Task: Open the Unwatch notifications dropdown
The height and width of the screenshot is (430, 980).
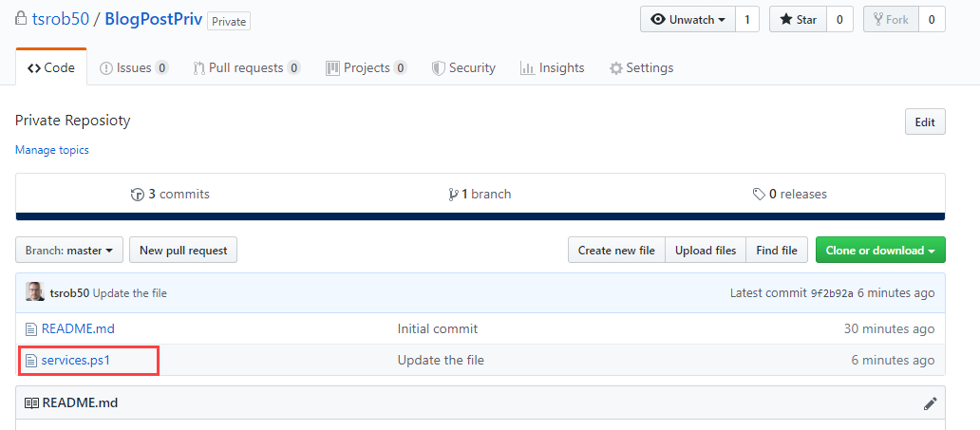Action: coord(688,19)
